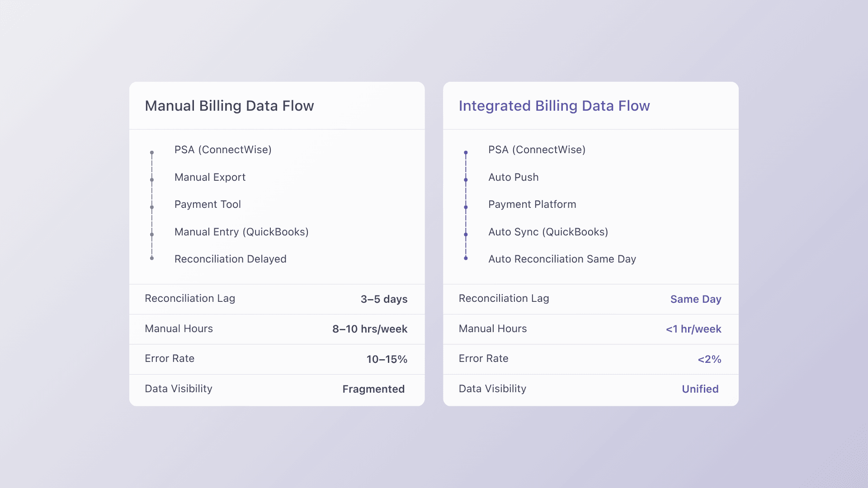Select the Reconciliation Delayed step
868x488 pixels.
(x=230, y=259)
